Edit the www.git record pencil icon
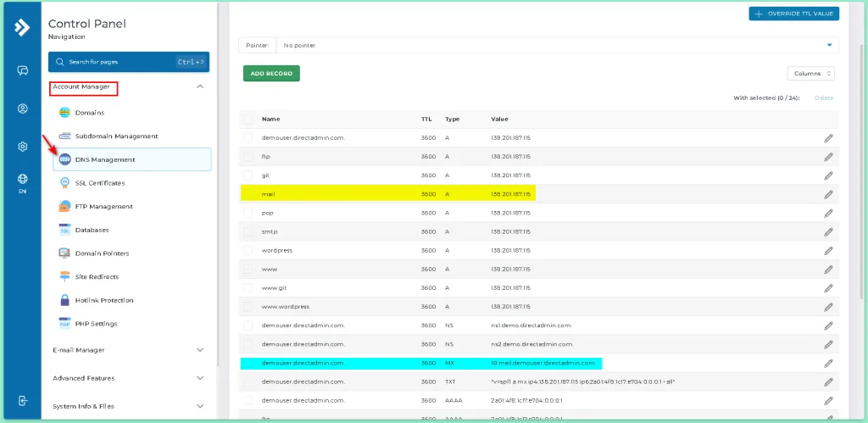Image resolution: width=868 pixels, height=423 pixels. tap(828, 288)
